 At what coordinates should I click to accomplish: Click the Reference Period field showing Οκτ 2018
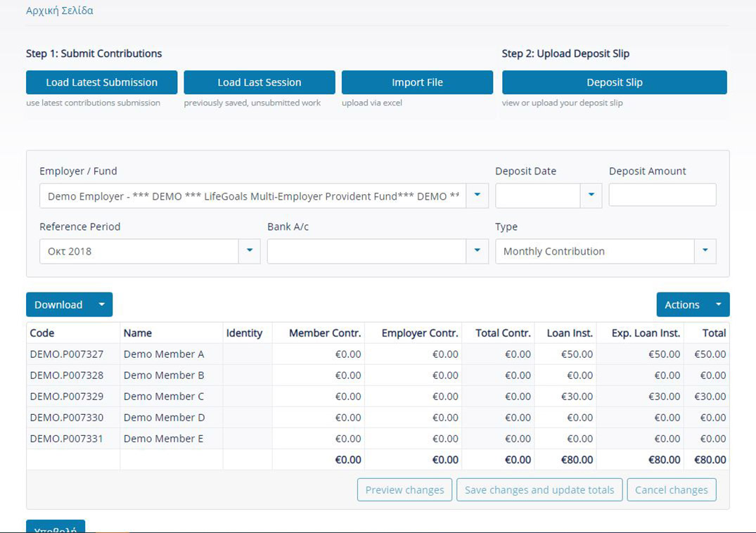(139, 251)
